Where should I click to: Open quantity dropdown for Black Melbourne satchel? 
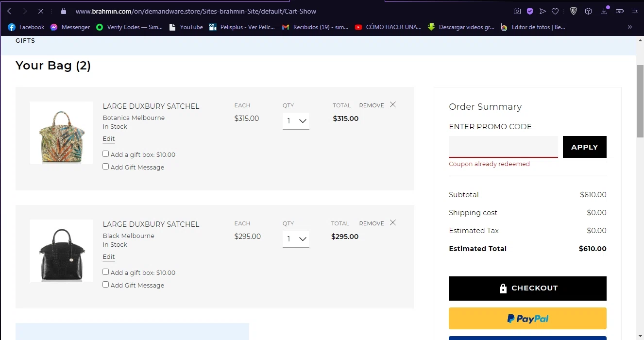296,239
